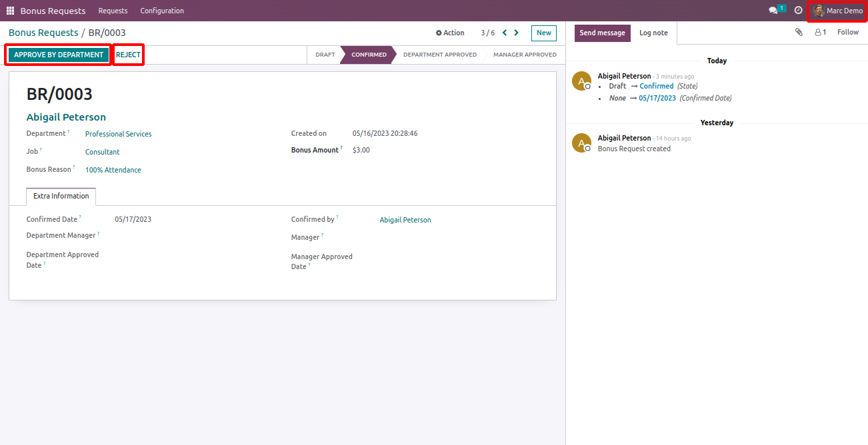This screenshot has height=445, width=868.
Task: Click Abigail Peterson avatar in today's message
Action: click(582, 81)
